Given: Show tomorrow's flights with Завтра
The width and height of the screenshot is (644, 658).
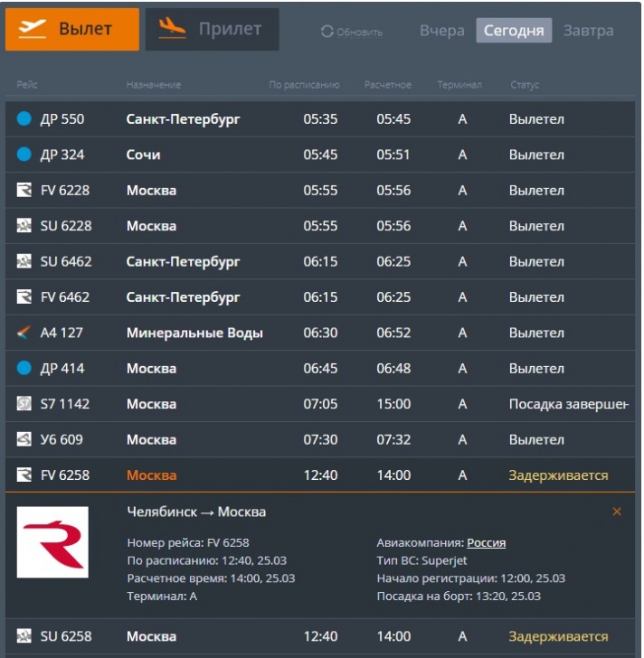Looking at the screenshot, I should tap(588, 31).
